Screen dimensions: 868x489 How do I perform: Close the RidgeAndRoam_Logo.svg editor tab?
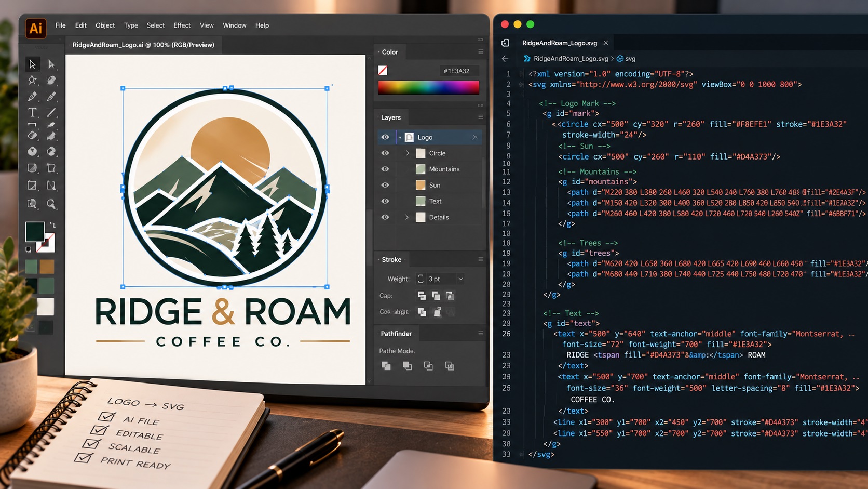[x=606, y=43]
